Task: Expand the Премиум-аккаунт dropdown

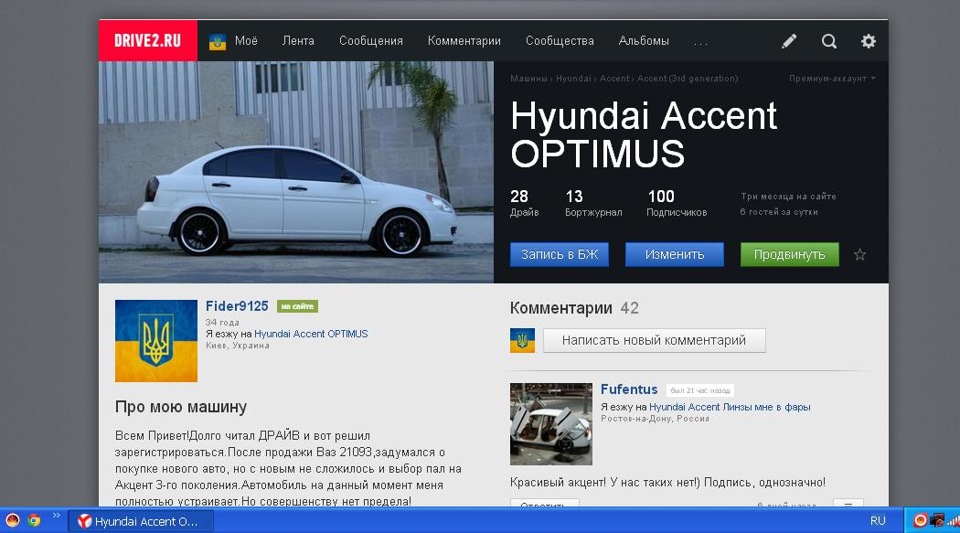Action: [831, 78]
